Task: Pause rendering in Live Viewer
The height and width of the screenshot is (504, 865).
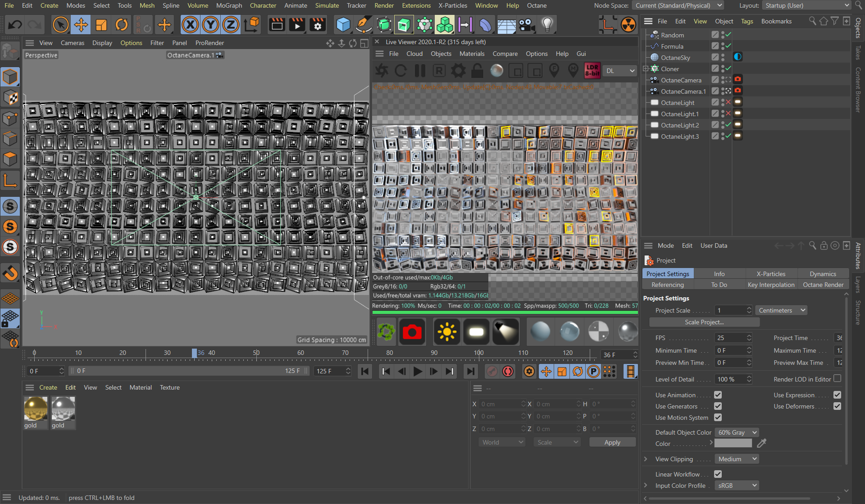Action: tap(420, 71)
